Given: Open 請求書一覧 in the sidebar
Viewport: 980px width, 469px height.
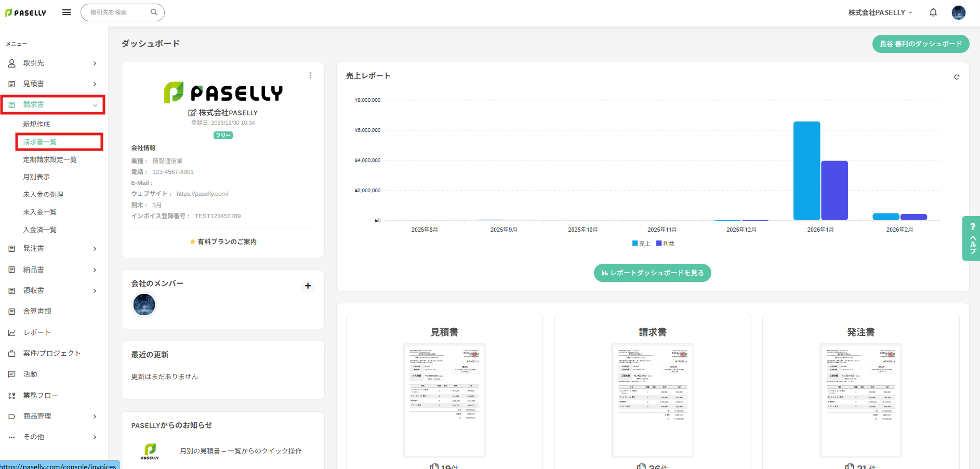Looking at the screenshot, I should point(40,142).
